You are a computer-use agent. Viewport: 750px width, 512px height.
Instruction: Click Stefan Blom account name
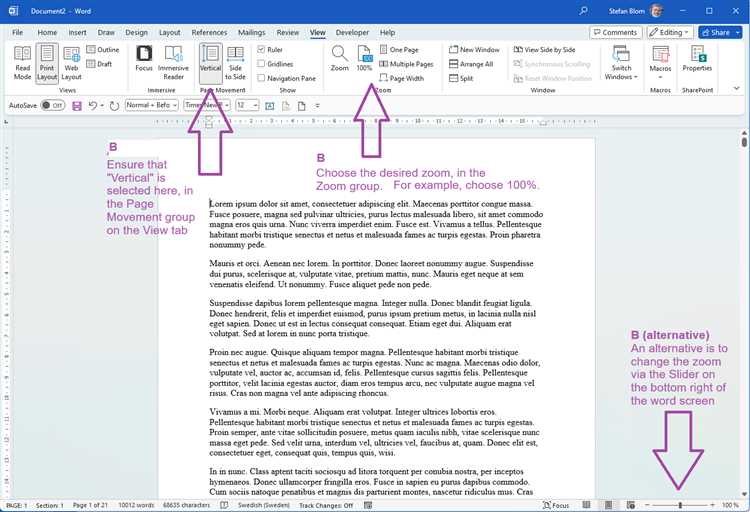[627, 11]
